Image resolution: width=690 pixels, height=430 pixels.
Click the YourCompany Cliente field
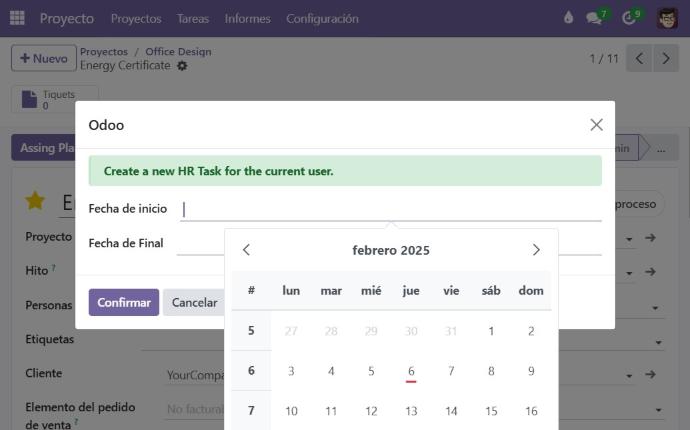pos(196,375)
